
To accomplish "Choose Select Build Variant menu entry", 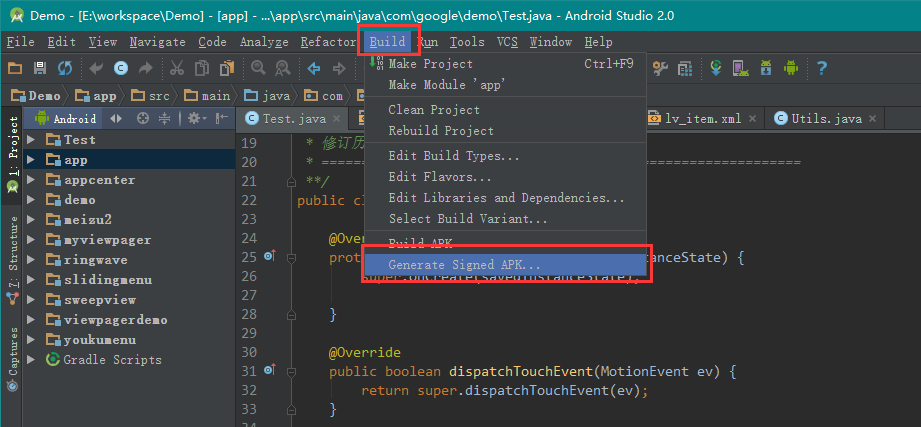I will click(505, 219).
